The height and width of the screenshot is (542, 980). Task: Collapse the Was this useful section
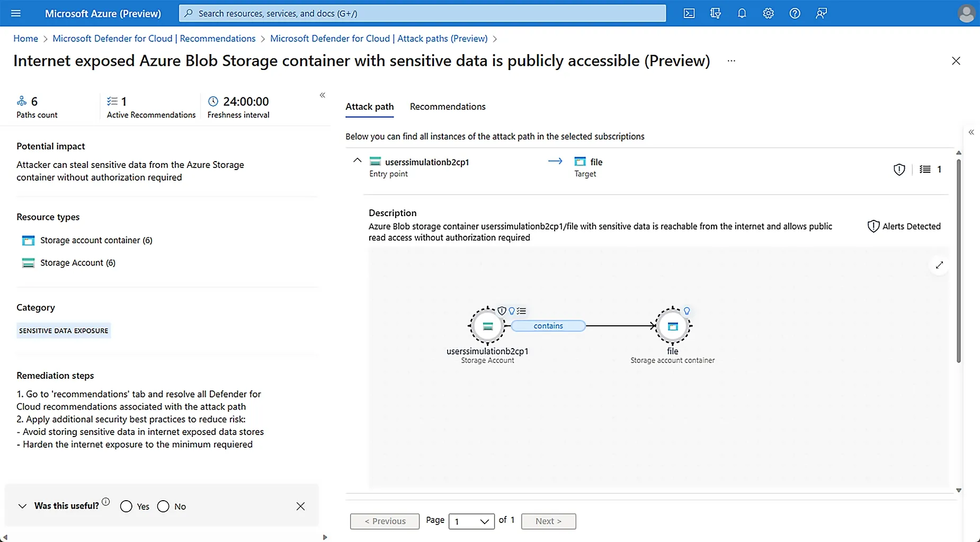(x=22, y=506)
